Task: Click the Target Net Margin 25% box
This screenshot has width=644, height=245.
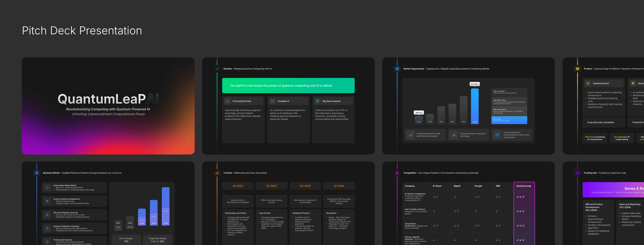Action: [157, 240]
